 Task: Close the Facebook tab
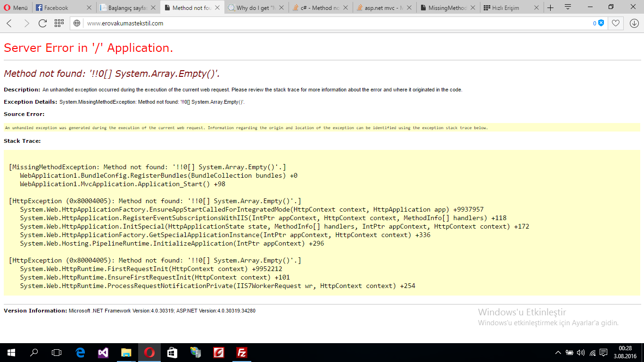point(89,8)
